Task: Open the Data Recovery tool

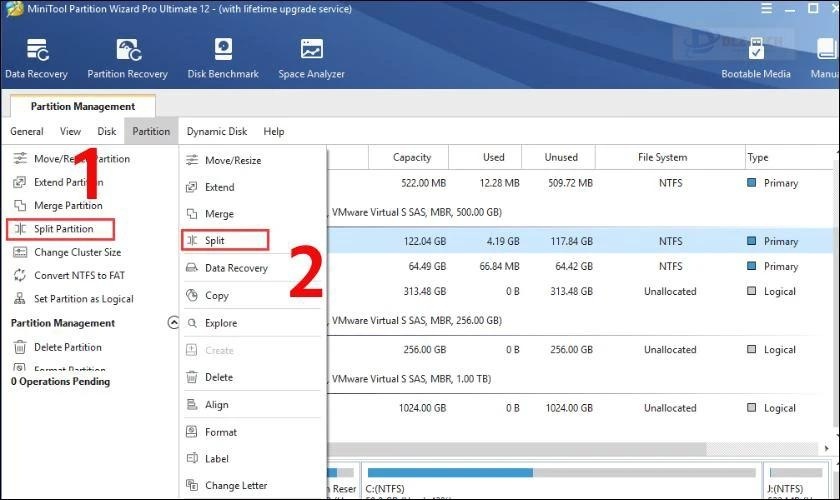Action: pyautogui.click(x=36, y=59)
